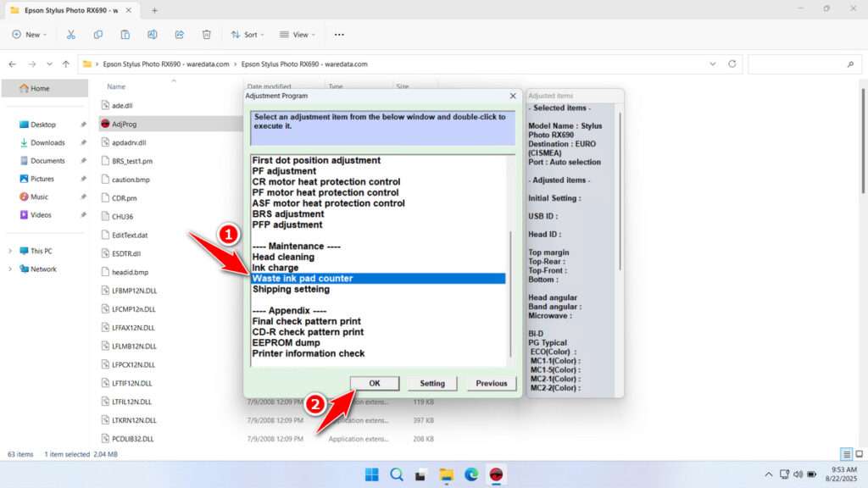Select Home in navigation pane
Image resolution: width=868 pixels, height=488 pixels.
[44, 88]
